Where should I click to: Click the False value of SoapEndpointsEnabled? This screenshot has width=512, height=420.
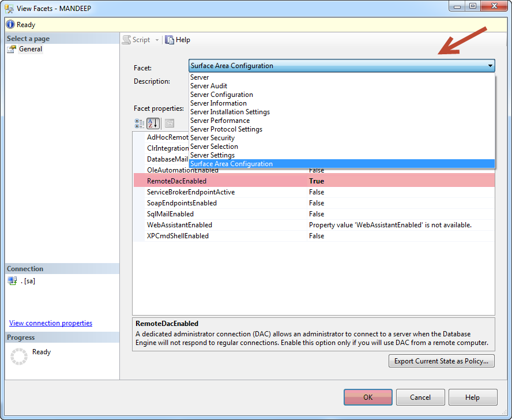317,203
